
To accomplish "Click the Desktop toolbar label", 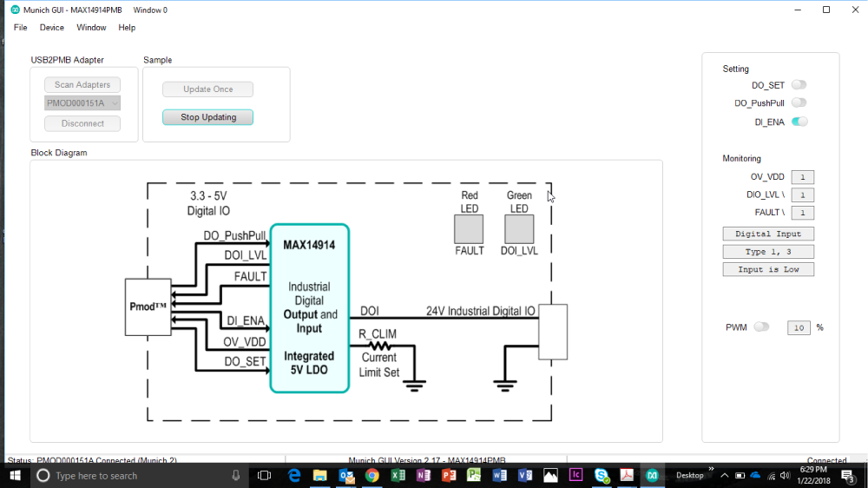I will [x=690, y=475].
